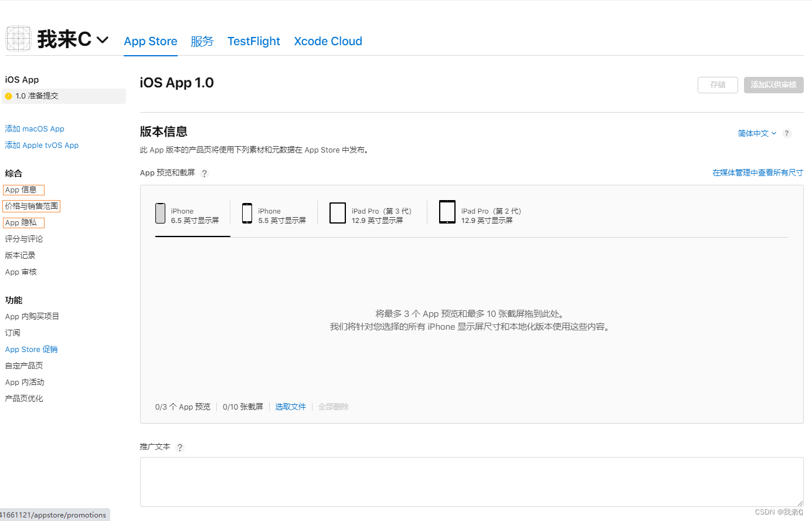
Task: Click inside the 推广文本 text area
Action: pyautogui.click(x=472, y=482)
